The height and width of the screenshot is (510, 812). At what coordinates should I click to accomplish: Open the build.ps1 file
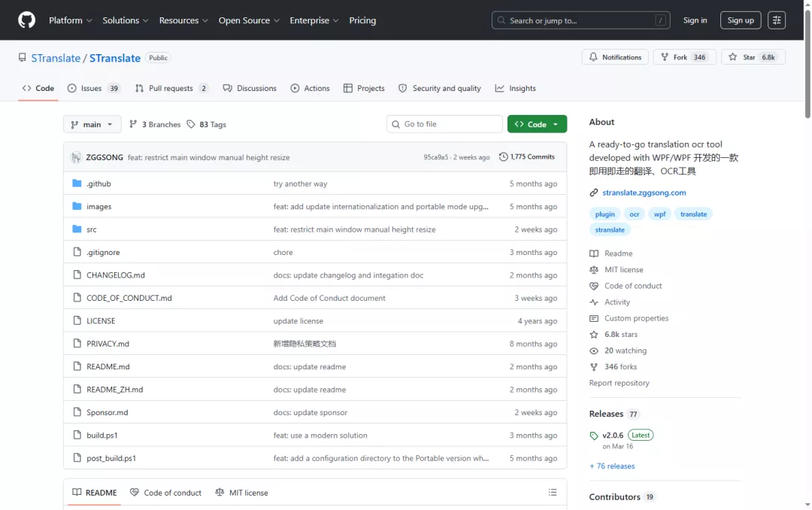pyautogui.click(x=102, y=436)
